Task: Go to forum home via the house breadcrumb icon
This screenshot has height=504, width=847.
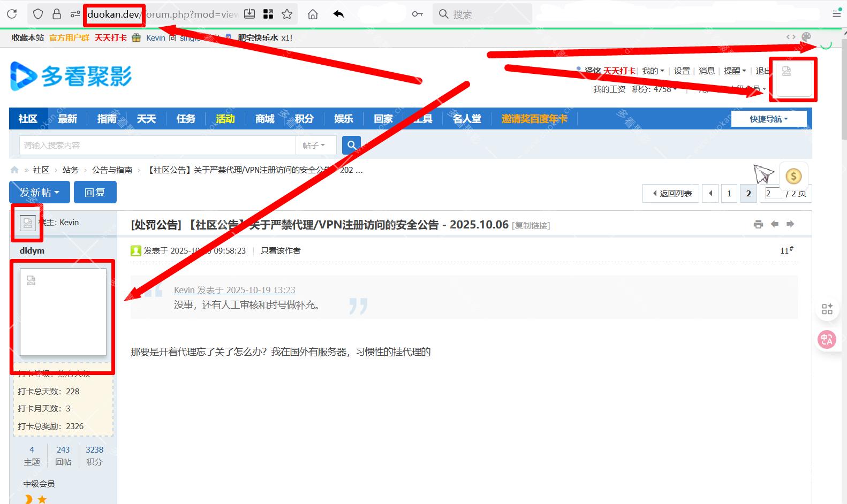Action: [x=14, y=170]
